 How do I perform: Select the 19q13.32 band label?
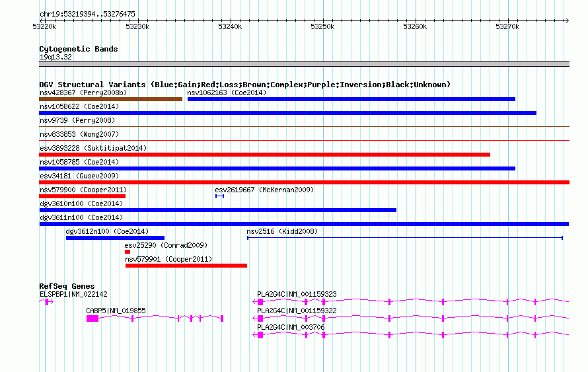pyautogui.click(x=55, y=57)
